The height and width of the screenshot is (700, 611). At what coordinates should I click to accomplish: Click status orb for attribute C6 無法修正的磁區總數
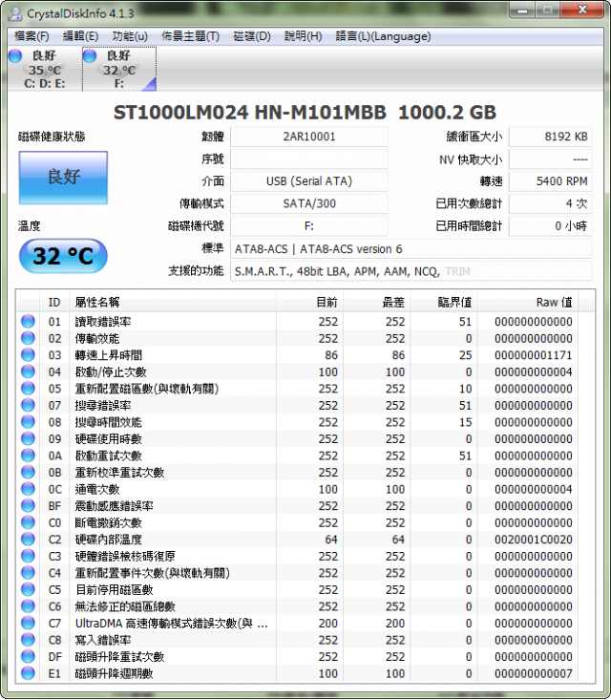coord(28,605)
